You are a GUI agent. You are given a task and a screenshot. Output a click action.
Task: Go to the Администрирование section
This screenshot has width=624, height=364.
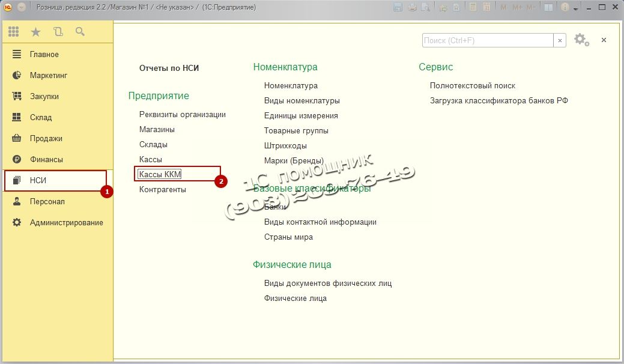(66, 222)
